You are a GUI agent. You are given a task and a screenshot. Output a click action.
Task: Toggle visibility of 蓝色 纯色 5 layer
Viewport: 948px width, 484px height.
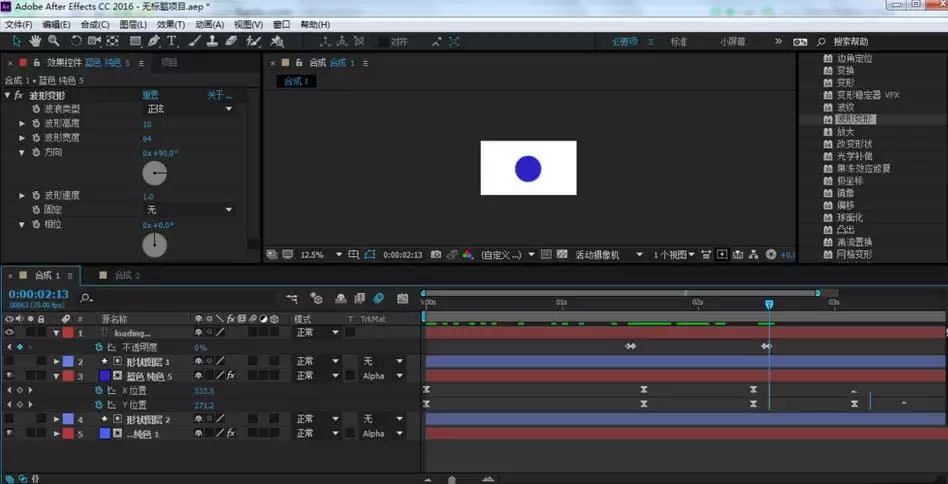9,376
